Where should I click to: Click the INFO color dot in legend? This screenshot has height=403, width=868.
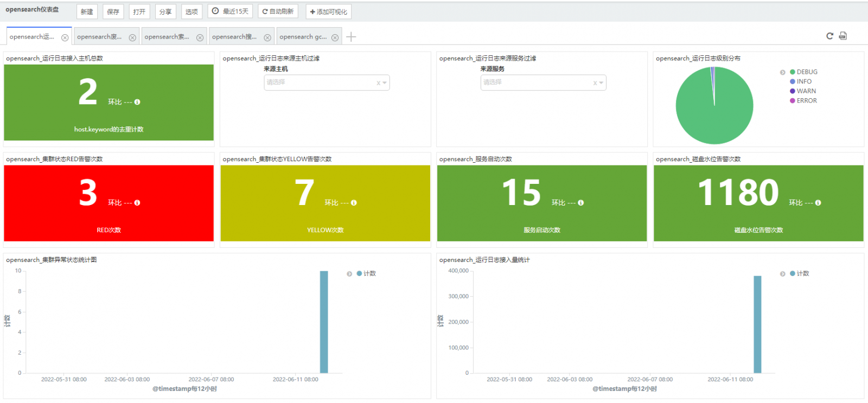click(x=793, y=82)
